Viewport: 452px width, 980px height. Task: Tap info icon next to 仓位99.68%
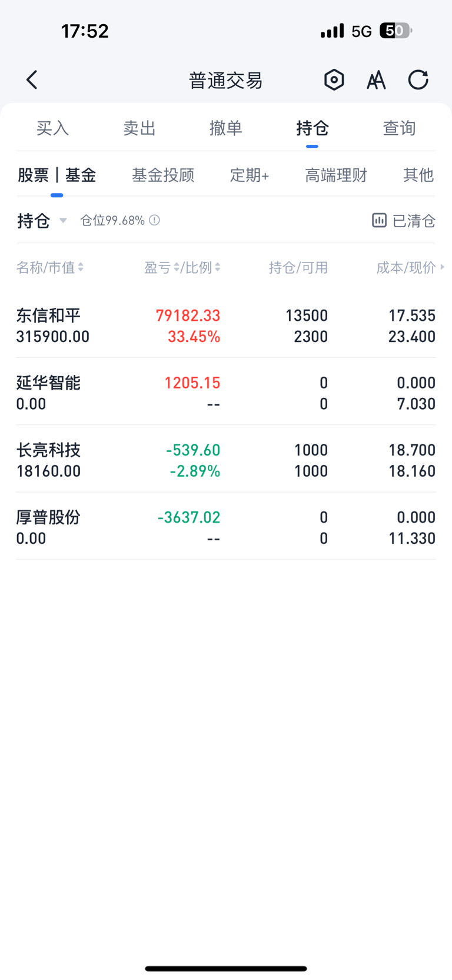pos(154,220)
